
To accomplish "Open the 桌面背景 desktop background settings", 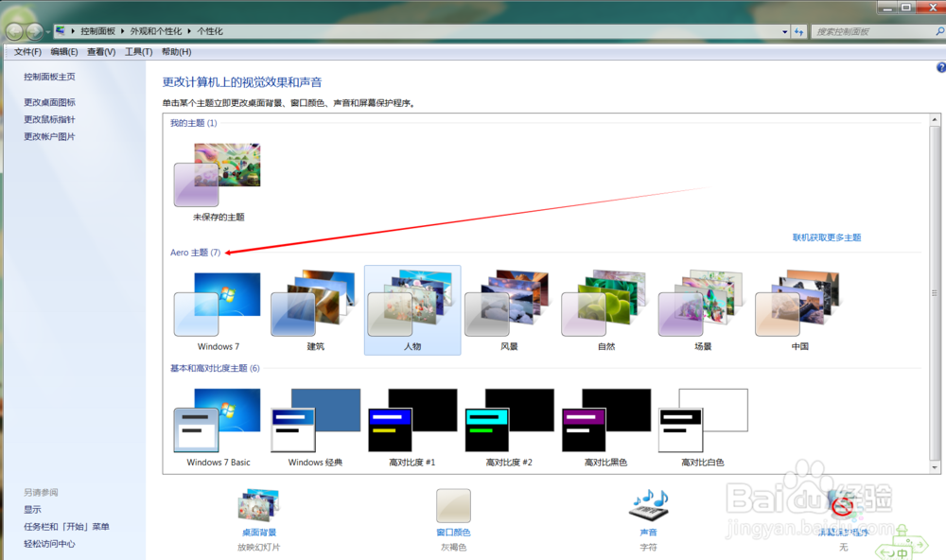I will (259, 506).
